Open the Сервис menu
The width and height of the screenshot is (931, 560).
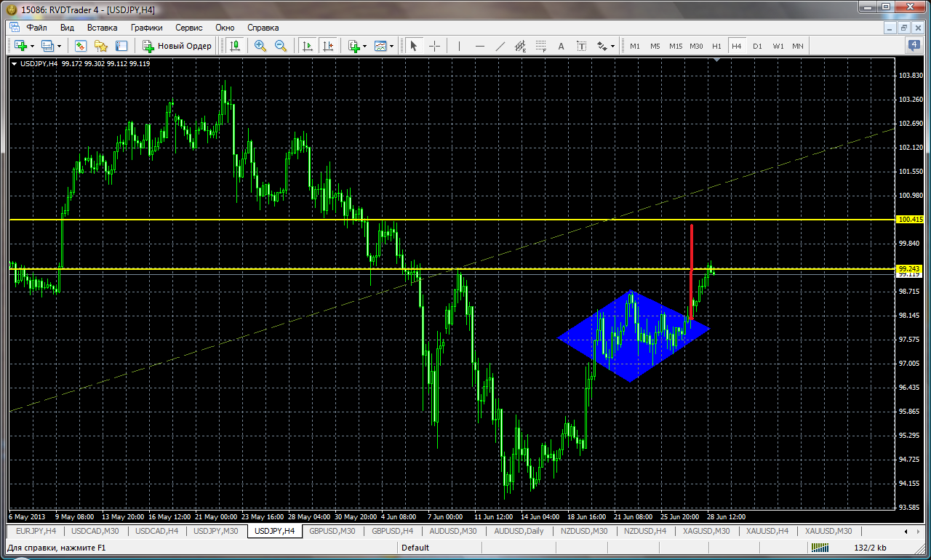[189, 28]
